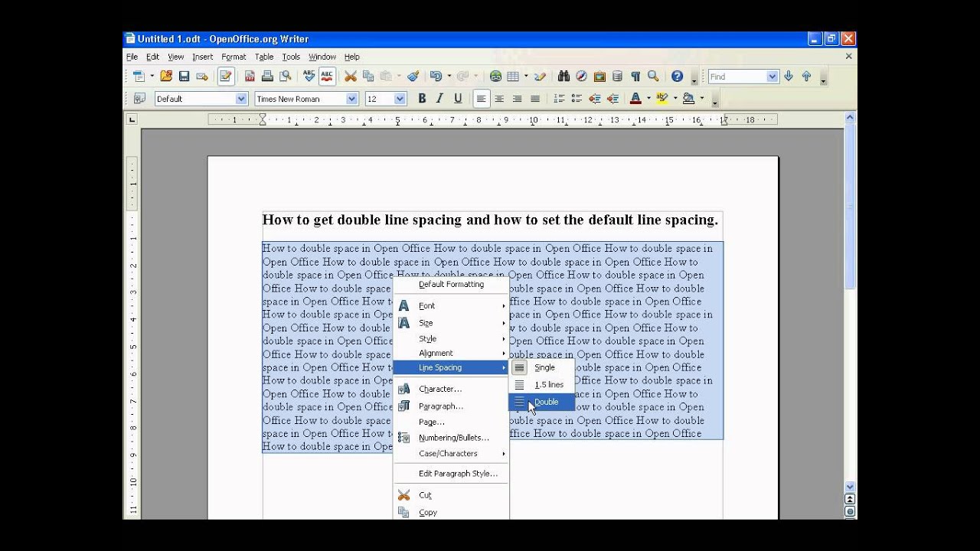
Task: Click Decrease Indent icon
Action: [x=594, y=99]
